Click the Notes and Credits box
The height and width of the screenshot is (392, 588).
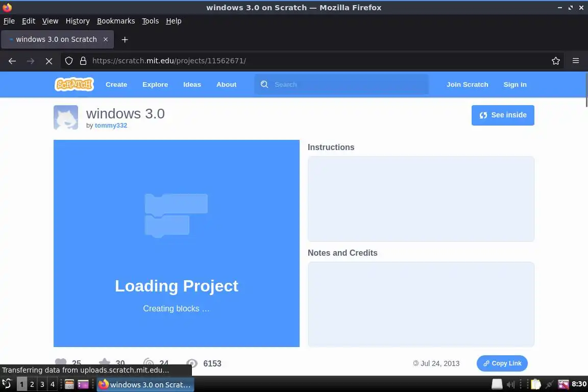point(421,304)
